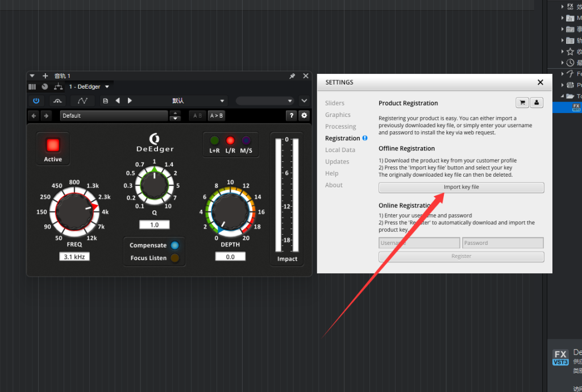Click the preset stepper up arrow

(175, 112)
